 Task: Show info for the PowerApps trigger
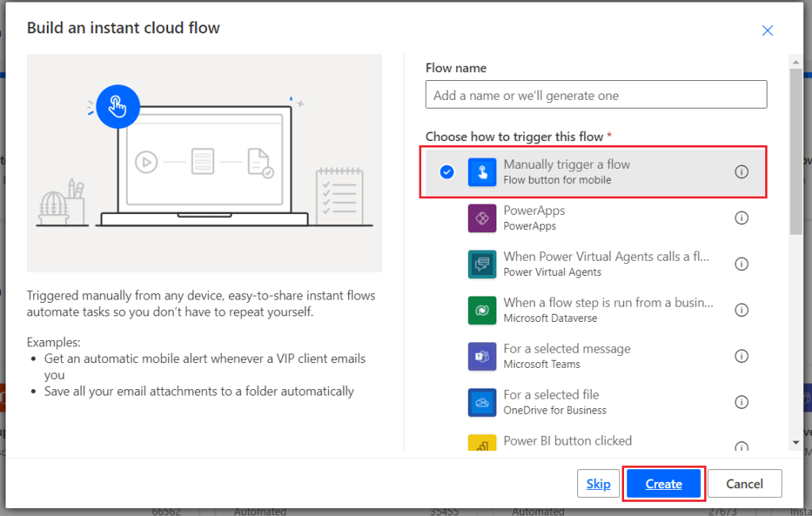[741, 218]
